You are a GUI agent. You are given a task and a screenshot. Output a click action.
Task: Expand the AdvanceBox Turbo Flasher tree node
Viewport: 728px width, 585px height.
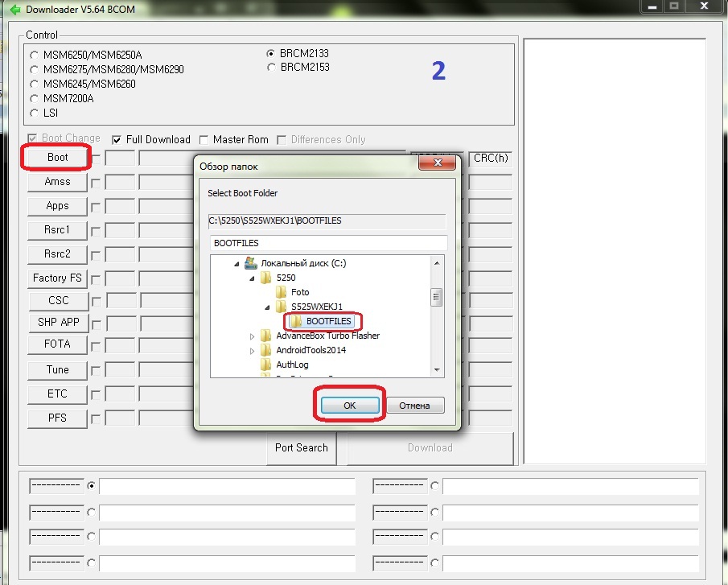[252, 336]
